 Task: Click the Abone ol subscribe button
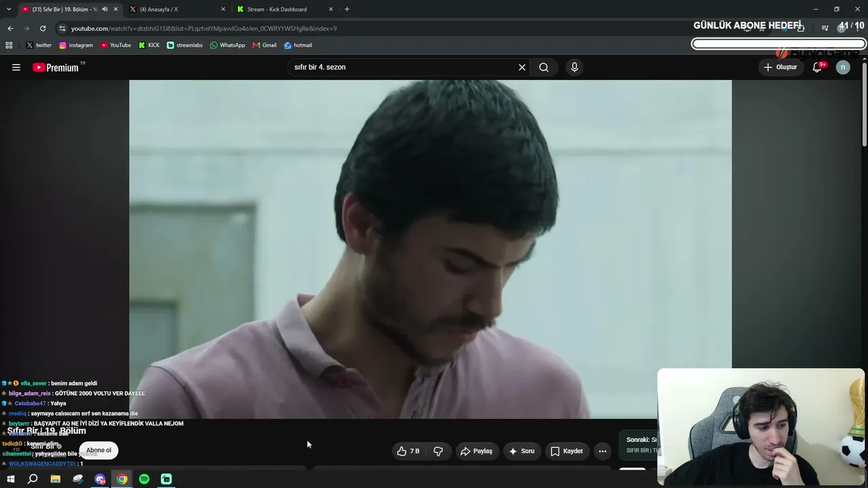(98, 450)
